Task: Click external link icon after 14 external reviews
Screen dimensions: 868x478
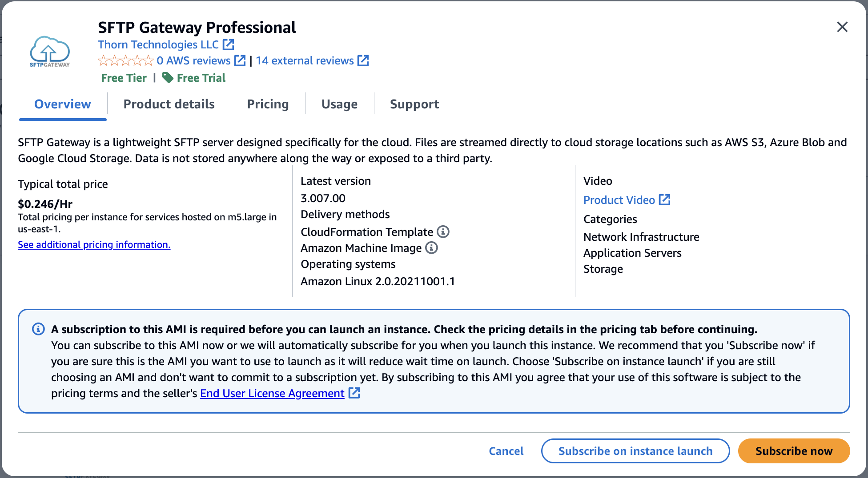Action: tap(363, 60)
